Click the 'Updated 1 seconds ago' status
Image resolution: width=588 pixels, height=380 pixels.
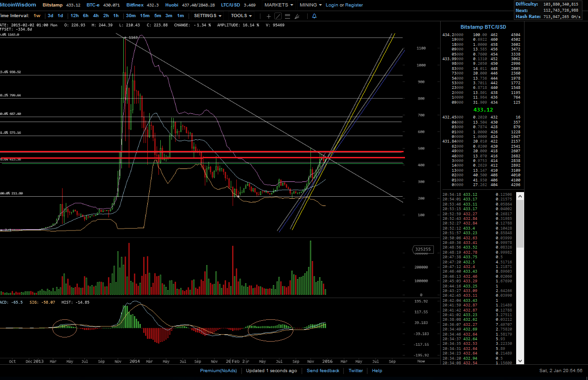272,371
